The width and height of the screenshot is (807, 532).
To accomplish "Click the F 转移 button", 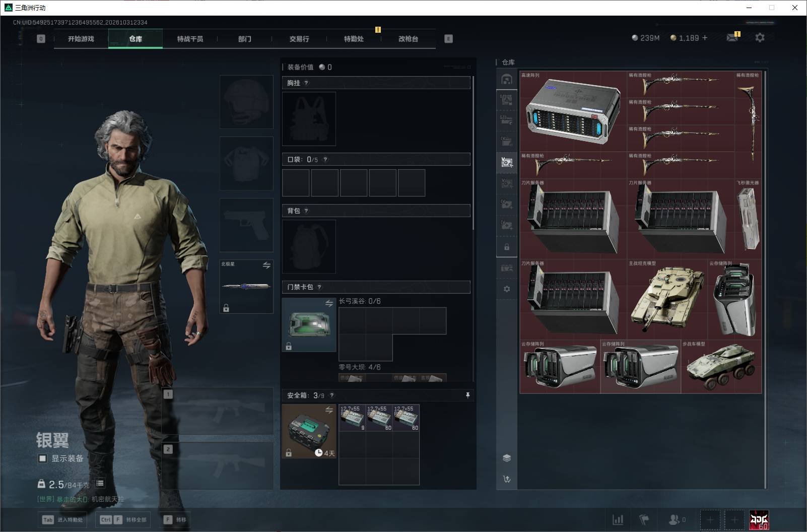I will [x=175, y=520].
